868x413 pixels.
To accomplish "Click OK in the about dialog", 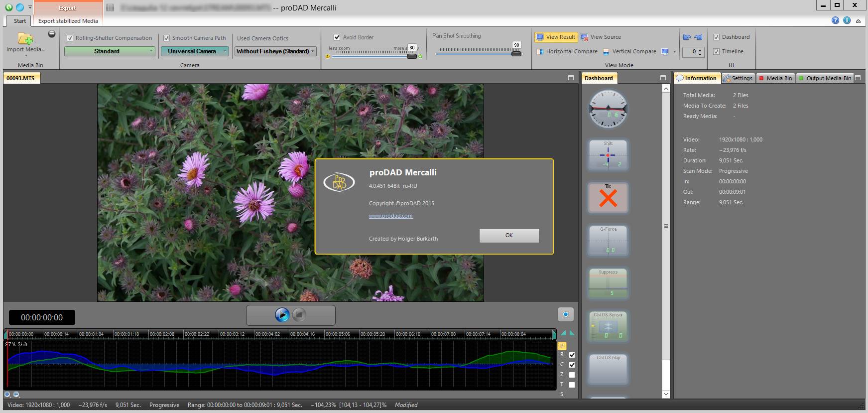I will click(509, 235).
